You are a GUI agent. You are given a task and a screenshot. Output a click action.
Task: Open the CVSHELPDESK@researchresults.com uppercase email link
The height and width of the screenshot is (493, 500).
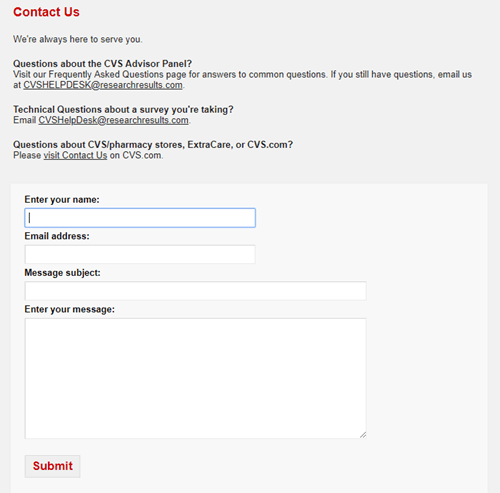point(103,85)
